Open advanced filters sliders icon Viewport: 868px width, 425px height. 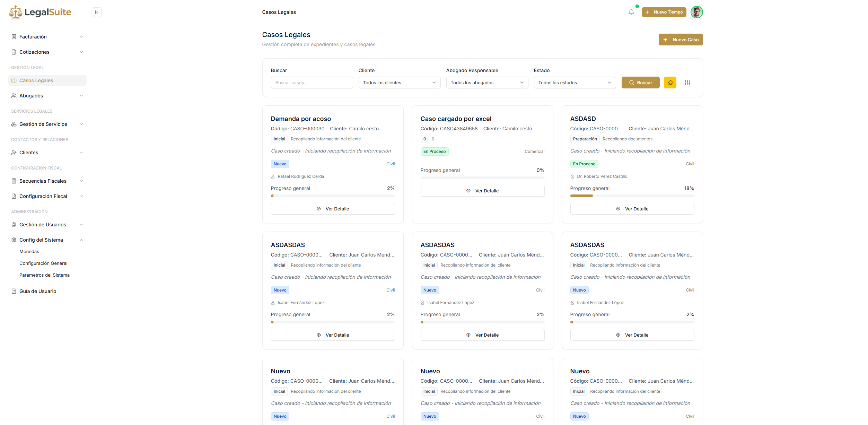click(x=687, y=83)
